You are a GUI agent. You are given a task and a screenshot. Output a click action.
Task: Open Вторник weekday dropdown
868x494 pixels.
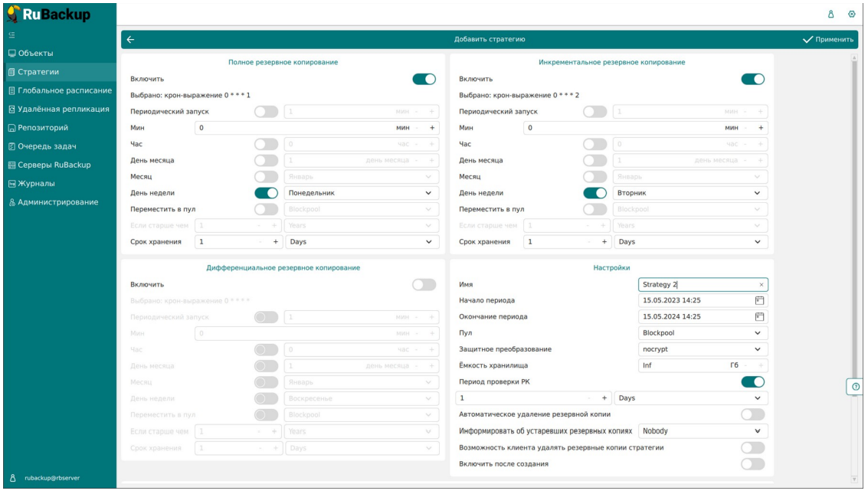pyautogui.click(x=690, y=193)
